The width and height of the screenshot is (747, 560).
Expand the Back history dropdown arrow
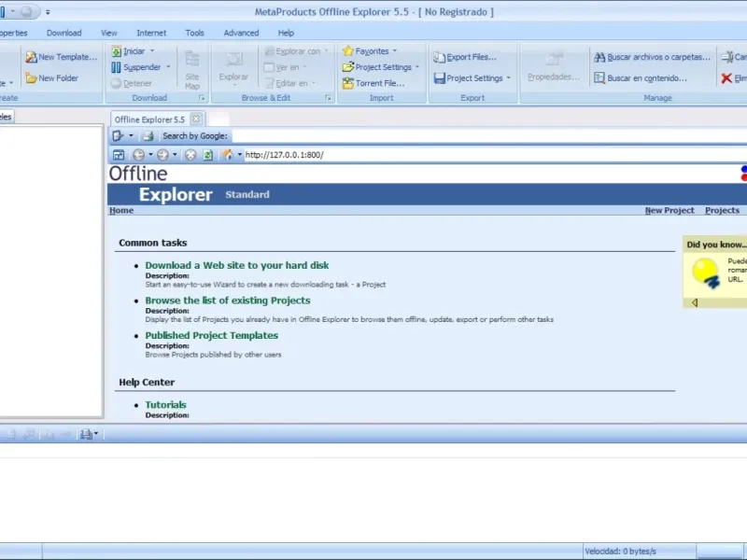150,155
